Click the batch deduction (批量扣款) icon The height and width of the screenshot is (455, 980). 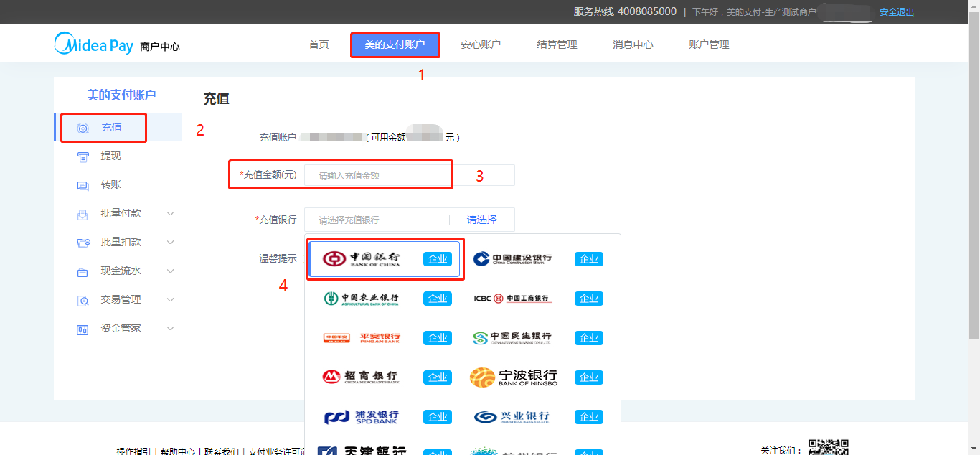(x=83, y=243)
